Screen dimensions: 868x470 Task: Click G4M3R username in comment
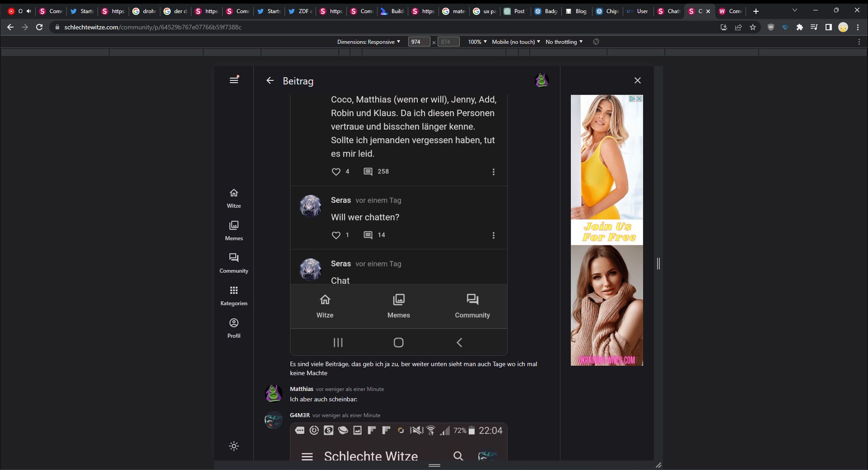click(x=300, y=415)
